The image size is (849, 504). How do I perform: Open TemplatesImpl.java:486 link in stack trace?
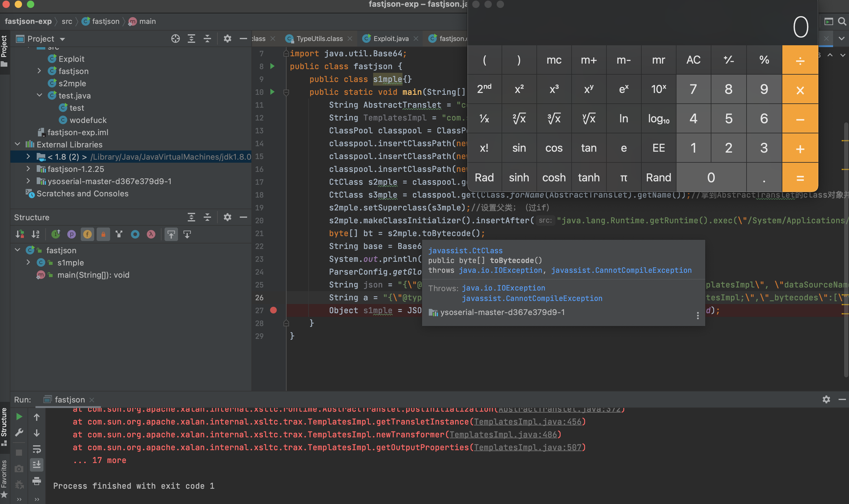pos(503,434)
